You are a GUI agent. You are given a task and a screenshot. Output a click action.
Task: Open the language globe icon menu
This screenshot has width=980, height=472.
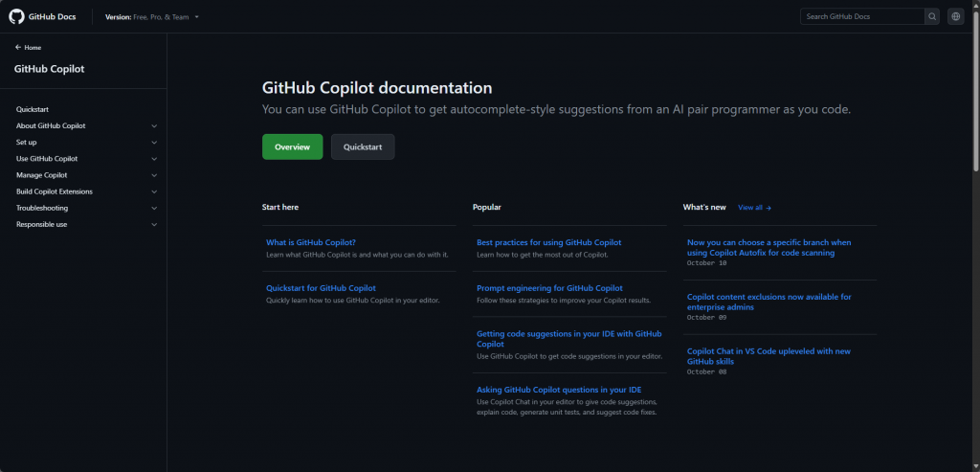click(956, 17)
